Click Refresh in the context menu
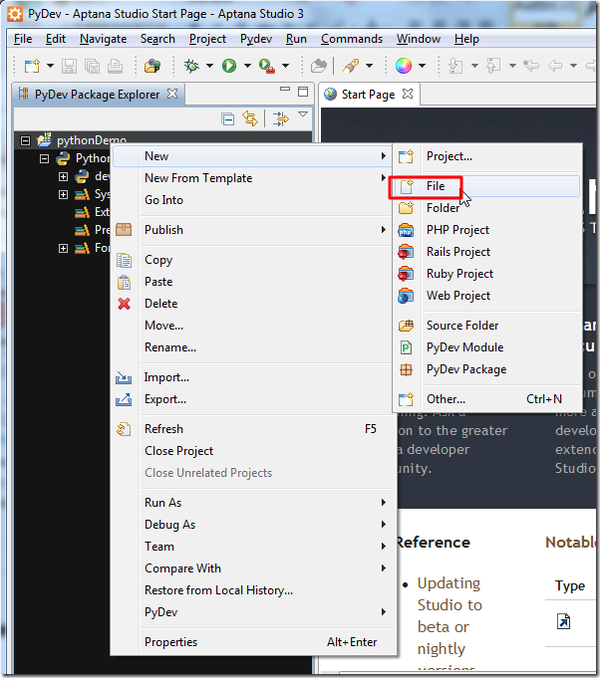This screenshot has width=600, height=678. [164, 429]
